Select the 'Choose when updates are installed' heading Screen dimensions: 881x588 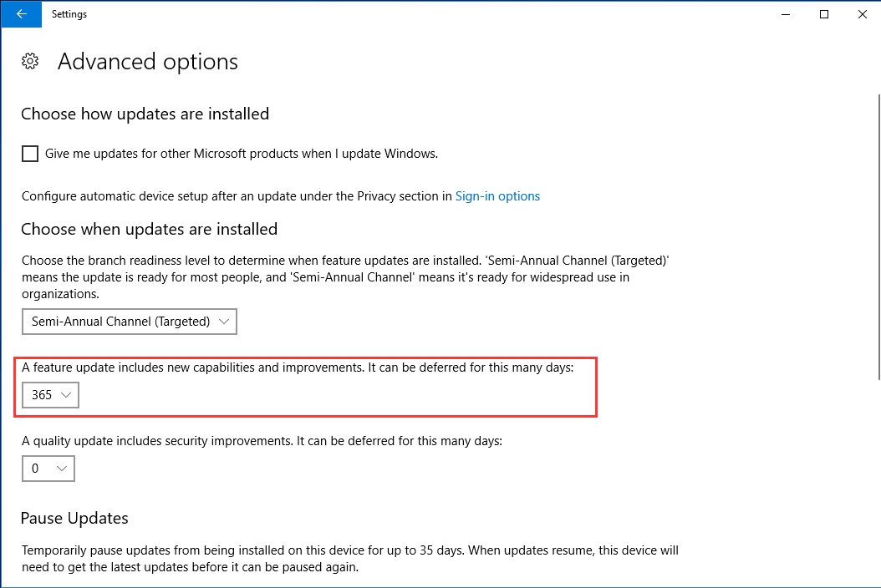pyautogui.click(x=149, y=229)
